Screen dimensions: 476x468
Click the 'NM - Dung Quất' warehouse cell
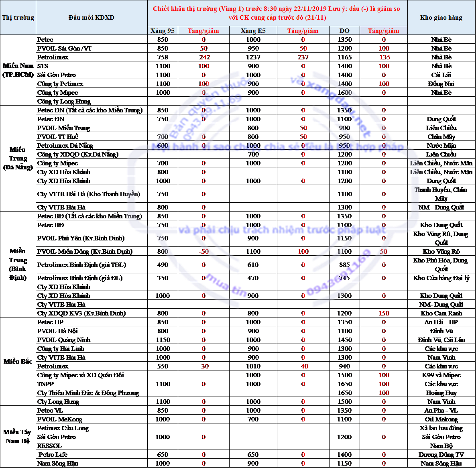point(441,207)
